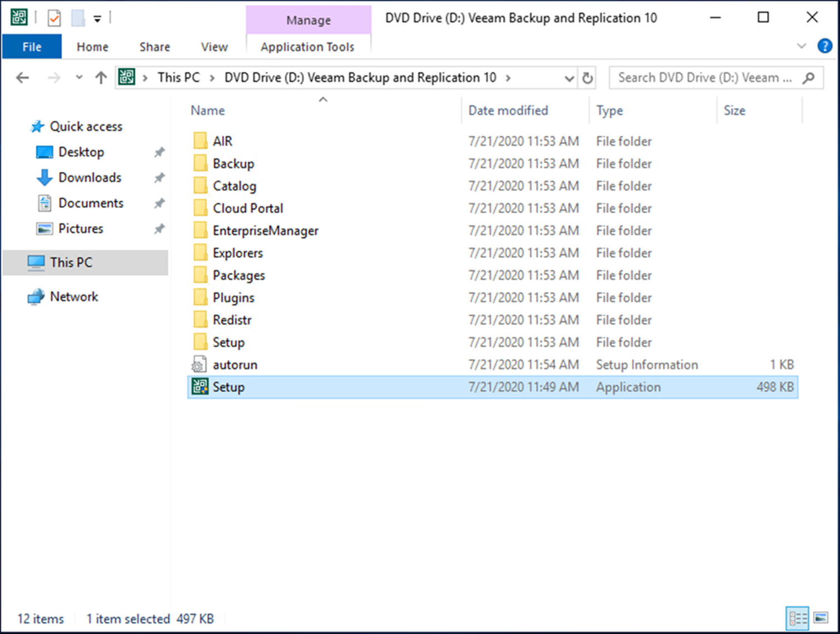Click the 498 KB size cell

775,387
